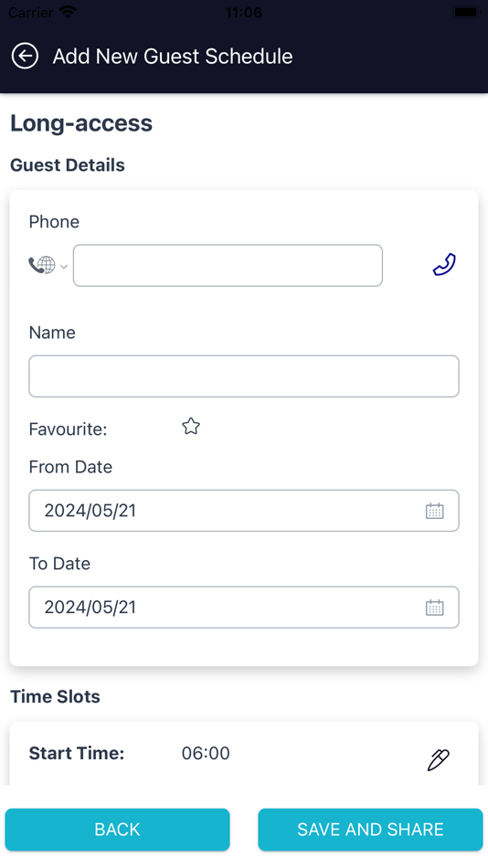
Task: Open the From Date calendar icon
Action: click(434, 511)
